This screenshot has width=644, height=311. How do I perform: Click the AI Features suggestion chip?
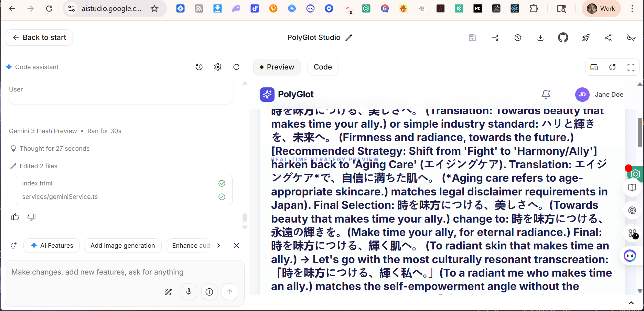pyautogui.click(x=52, y=246)
